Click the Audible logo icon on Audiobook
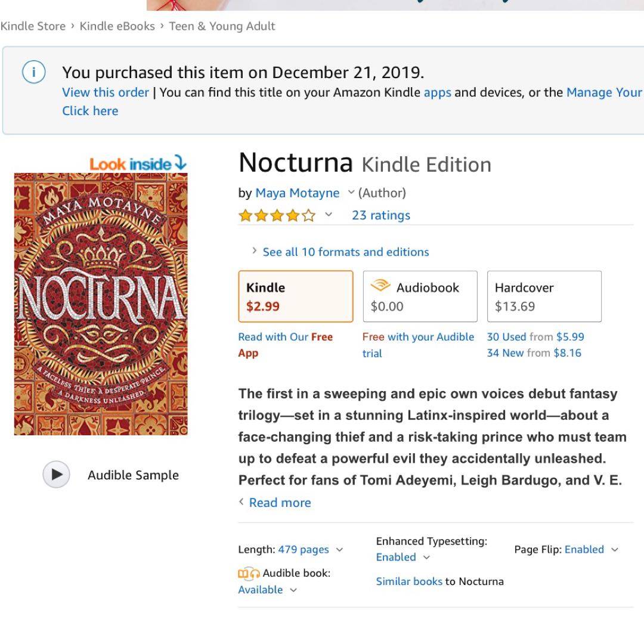The image size is (644, 644). [x=380, y=287]
